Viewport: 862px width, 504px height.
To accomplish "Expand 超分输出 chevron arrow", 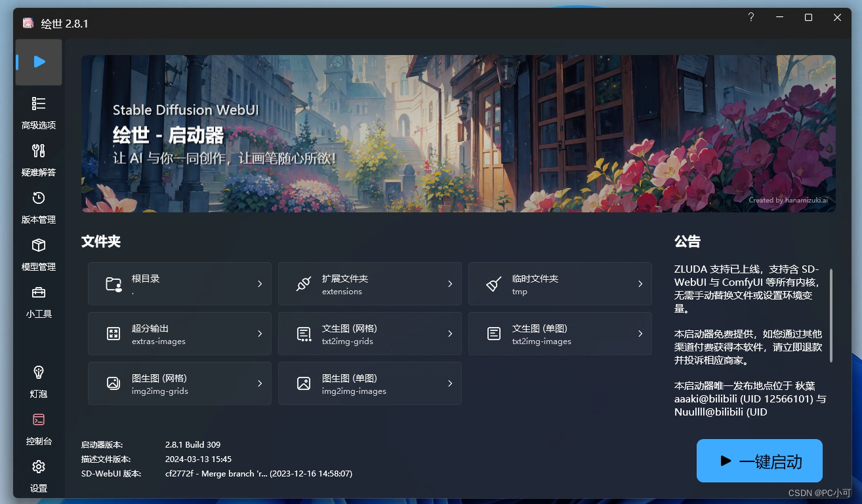I will coord(260,334).
